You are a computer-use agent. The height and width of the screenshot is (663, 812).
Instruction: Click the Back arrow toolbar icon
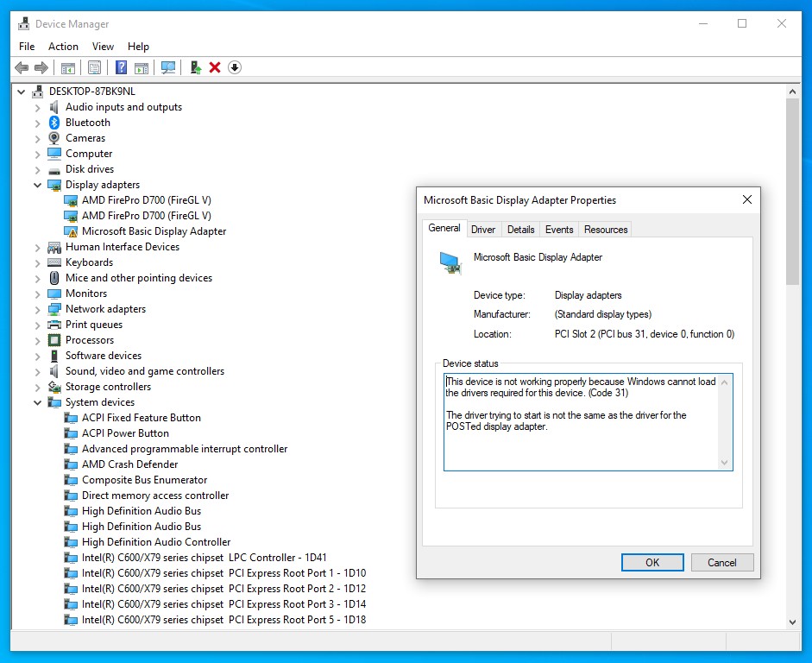coord(22,67)
